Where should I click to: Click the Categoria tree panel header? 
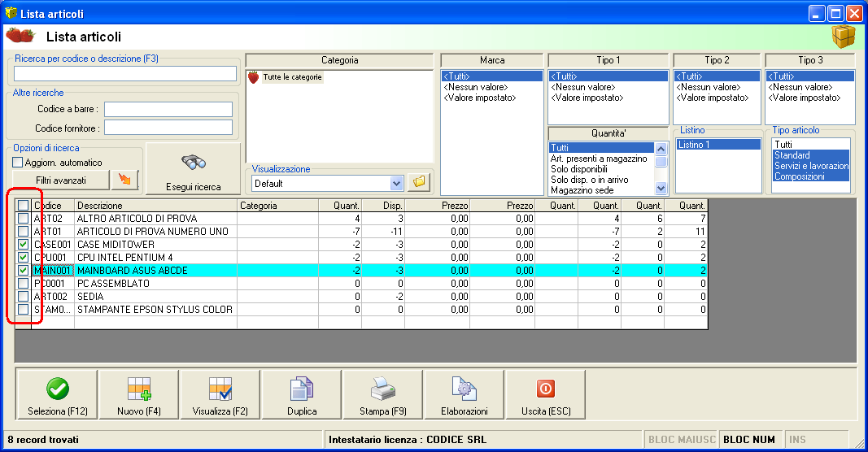point(339,60)
